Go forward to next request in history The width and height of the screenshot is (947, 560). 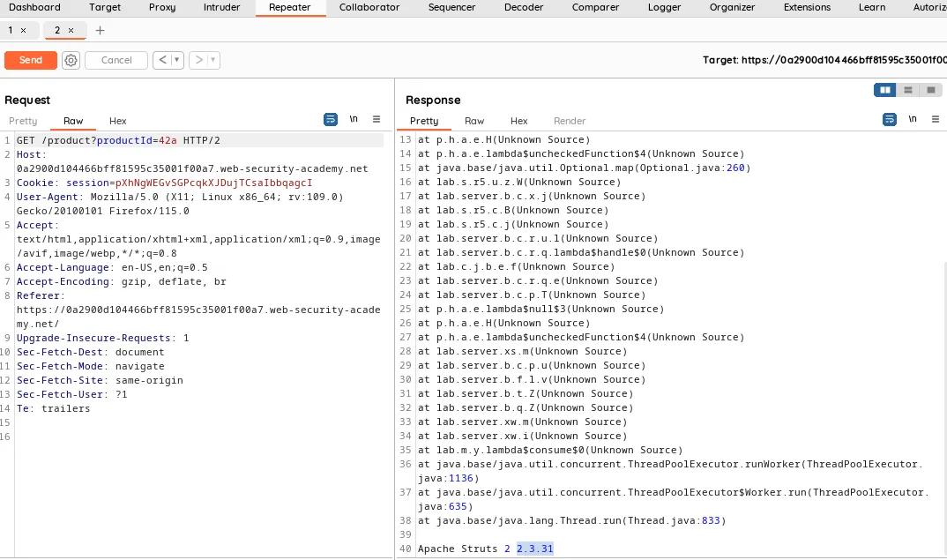198,60
